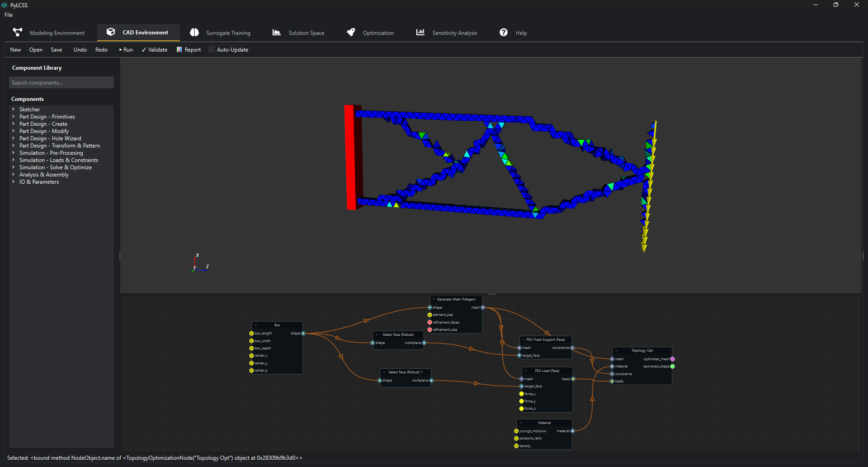This screenshot has width=868, height=467.
Task: Enable the Auto-Update checkbox
Action: click(211, 50)
